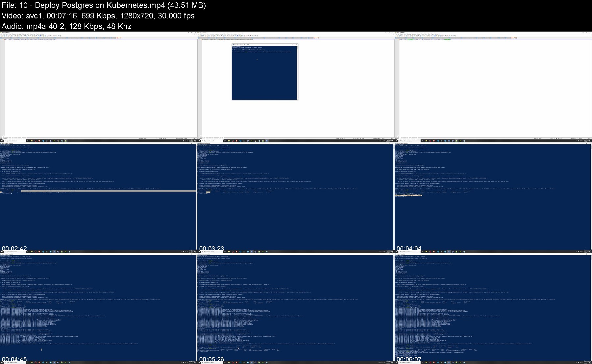Select the file name line for Deploy Postgres on Kubernetes.mp4

pyautogui.click(x=104, y=5)
